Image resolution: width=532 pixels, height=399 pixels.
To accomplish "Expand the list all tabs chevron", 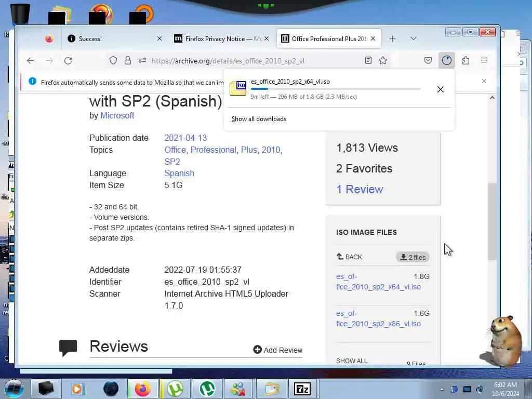I will (x=413, y=38).
